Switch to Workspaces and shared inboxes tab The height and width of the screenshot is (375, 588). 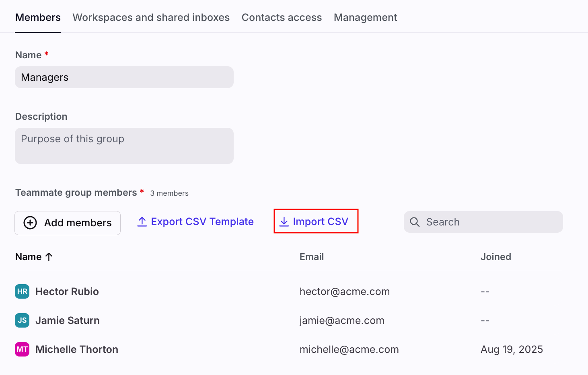coord(151,17)
